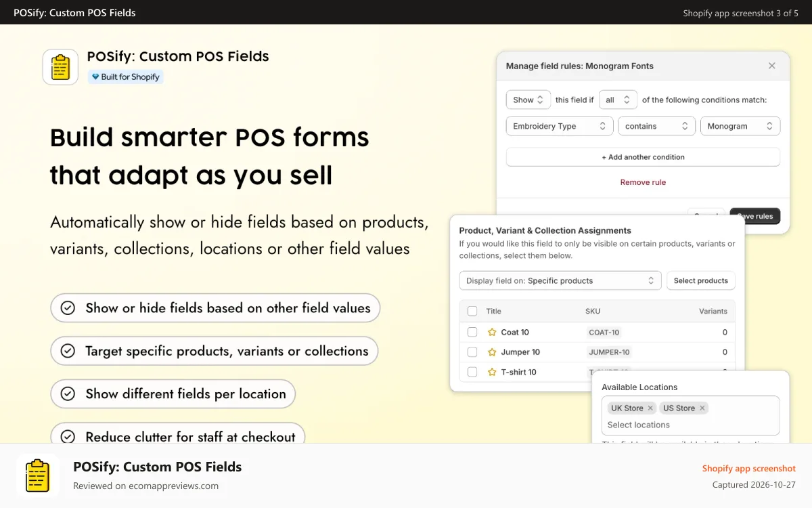Click the Coat 10 product title
Screen dimensions: 812x508
(x=515, y=332)
